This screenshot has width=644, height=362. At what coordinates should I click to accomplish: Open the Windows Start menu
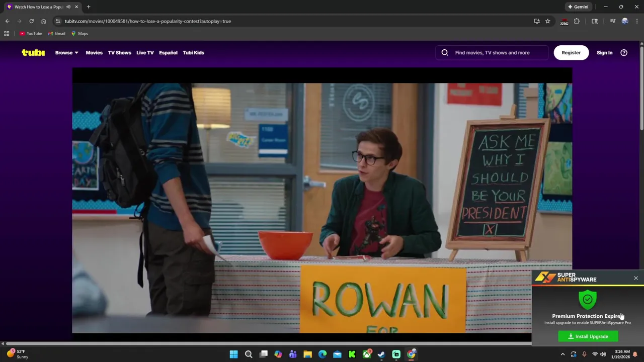pyautogui.click(x=233, y=354)
